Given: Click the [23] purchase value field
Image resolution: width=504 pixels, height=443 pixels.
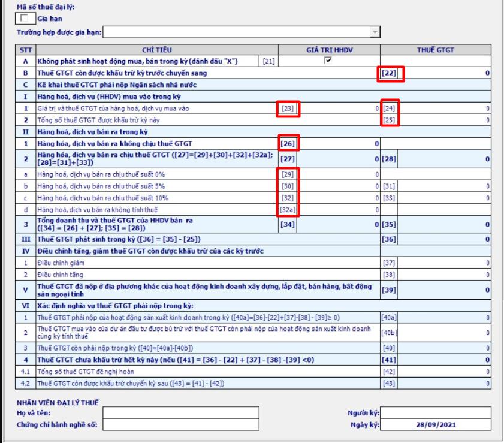Looking at the screenshot, I should pos(339,109).
